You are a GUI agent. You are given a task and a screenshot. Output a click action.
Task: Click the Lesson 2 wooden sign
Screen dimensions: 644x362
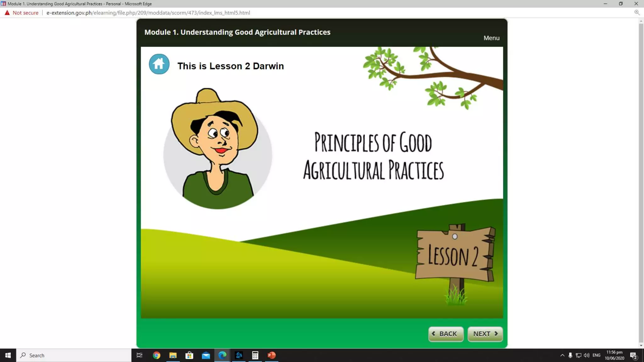point(455,255)
